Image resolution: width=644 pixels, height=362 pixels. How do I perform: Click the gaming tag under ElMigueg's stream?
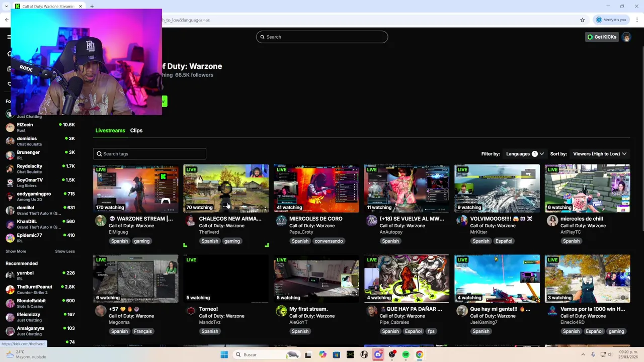pos(142,241)
